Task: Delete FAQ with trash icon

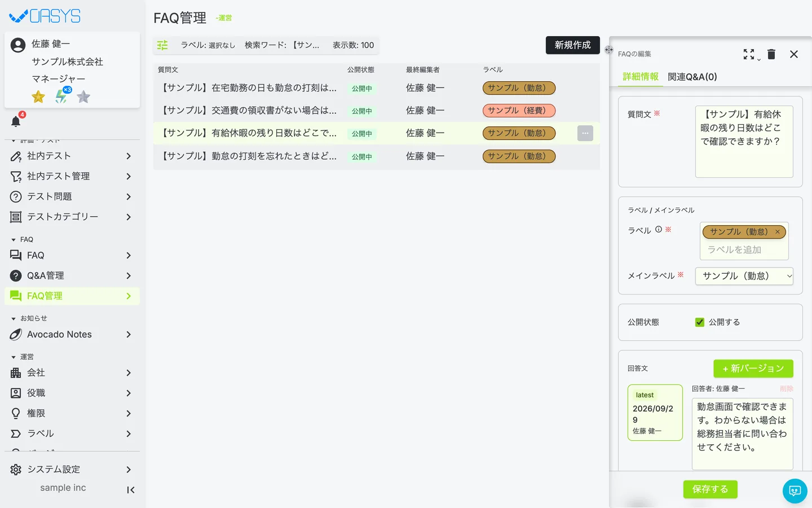Action: pos(771,54)
